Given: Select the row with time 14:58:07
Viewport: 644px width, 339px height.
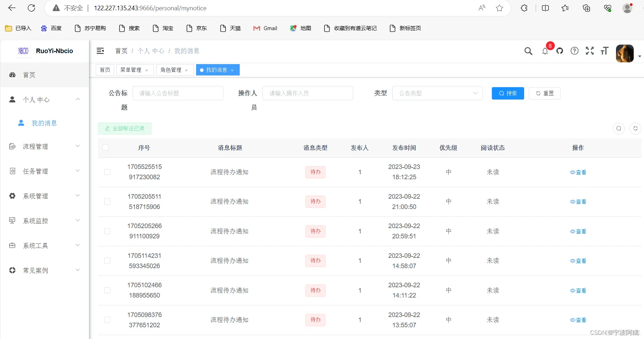Looking at the screenshot, I should tap(107, 261).
